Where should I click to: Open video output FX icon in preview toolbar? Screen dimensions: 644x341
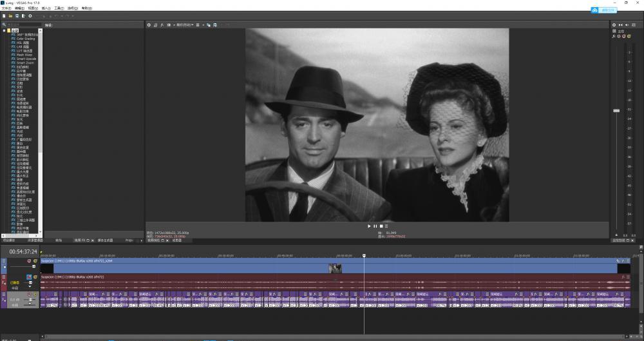[x=162, y=25]
